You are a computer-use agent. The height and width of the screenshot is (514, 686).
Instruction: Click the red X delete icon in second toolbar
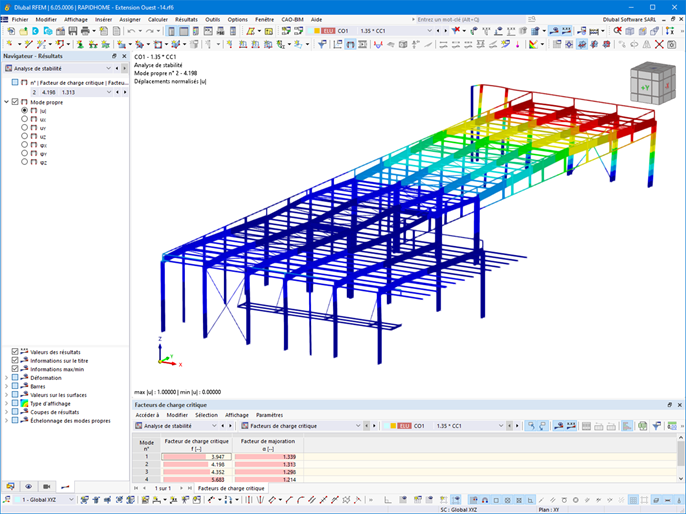pyautogui.click(x=659, y=44)
